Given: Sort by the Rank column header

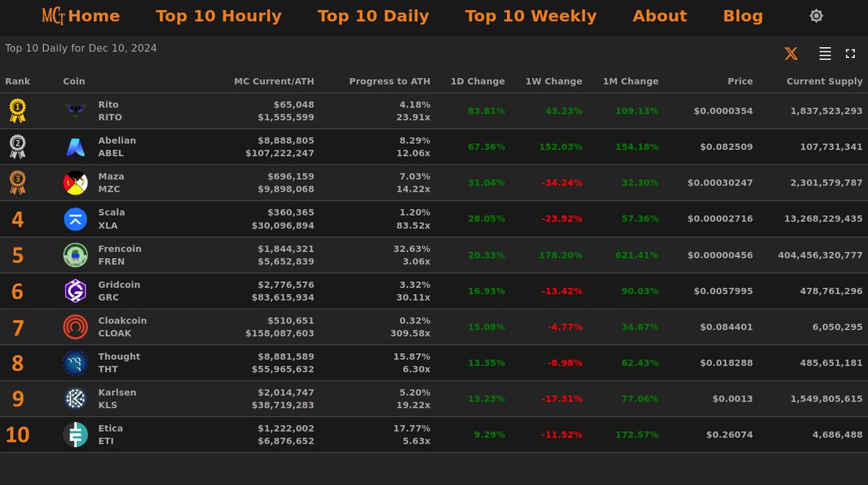Looking at the screenshot, I should 18,81.
